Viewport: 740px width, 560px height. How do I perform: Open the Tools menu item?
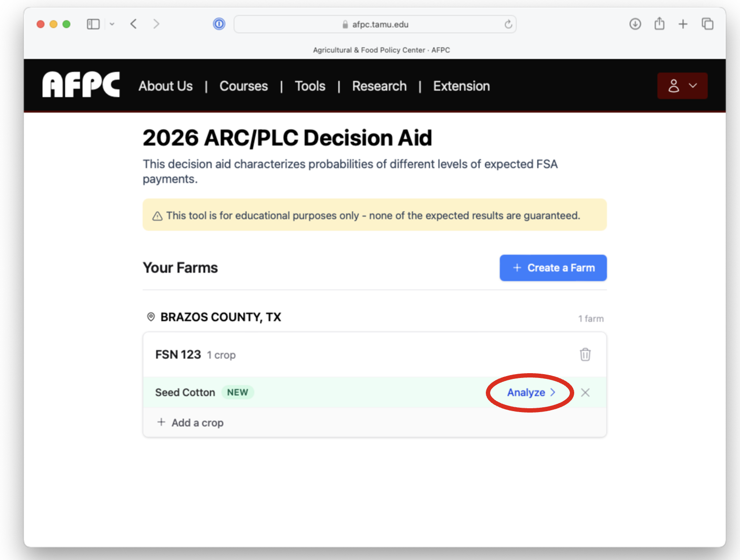click(310, 86)
